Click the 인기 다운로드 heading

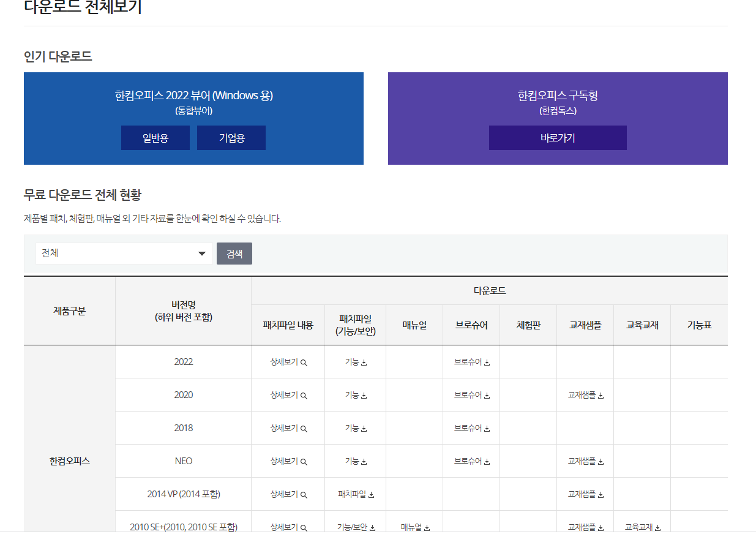click(58, 57)
